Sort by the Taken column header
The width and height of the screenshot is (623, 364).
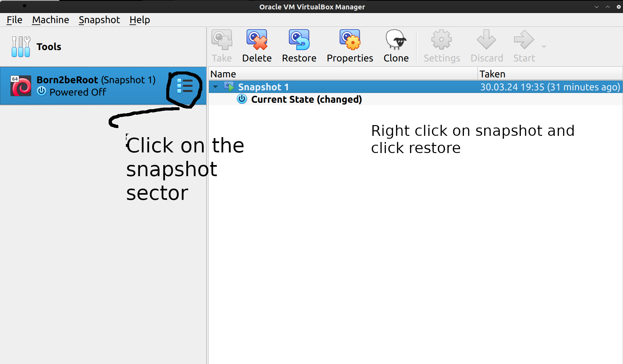point(550,74)
